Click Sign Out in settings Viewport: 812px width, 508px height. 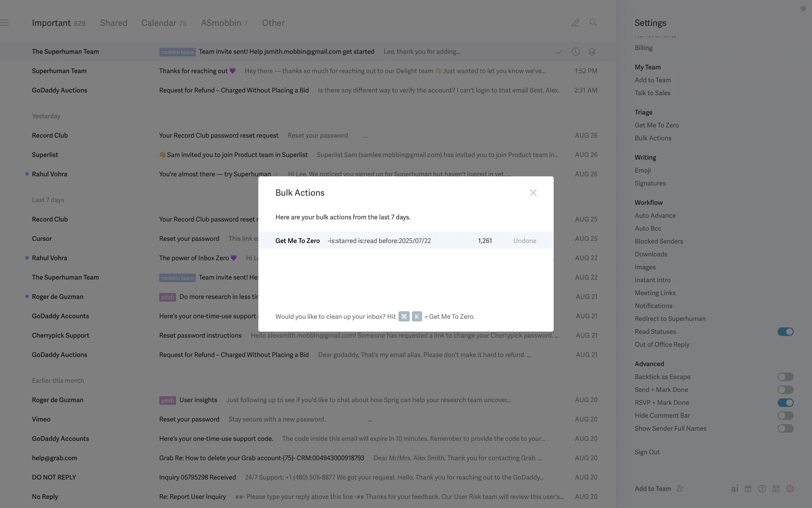647,452
